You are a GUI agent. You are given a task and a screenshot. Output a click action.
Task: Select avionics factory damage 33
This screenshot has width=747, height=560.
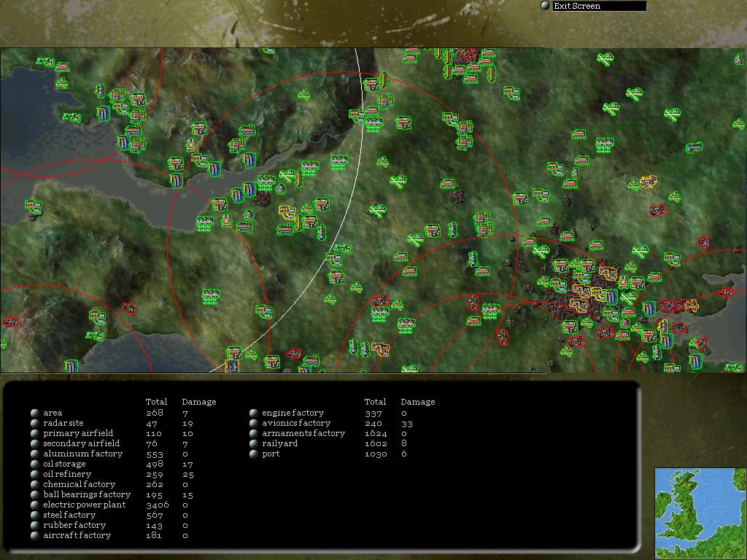pos(407,424)
